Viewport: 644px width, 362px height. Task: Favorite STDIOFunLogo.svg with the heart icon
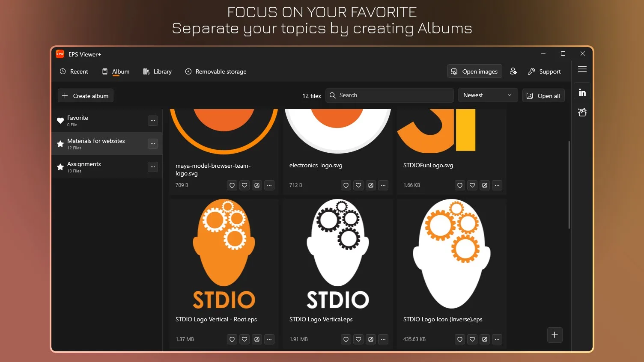pos(472,185)
